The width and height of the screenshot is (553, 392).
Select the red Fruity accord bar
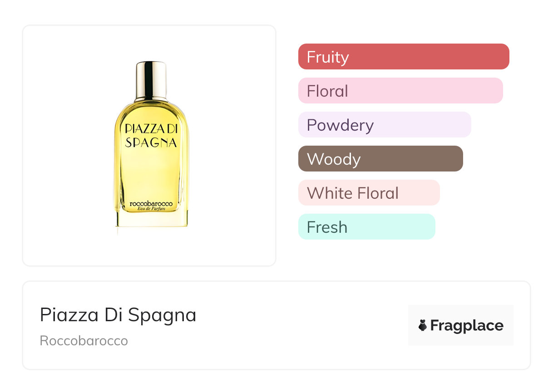[403, 57]
